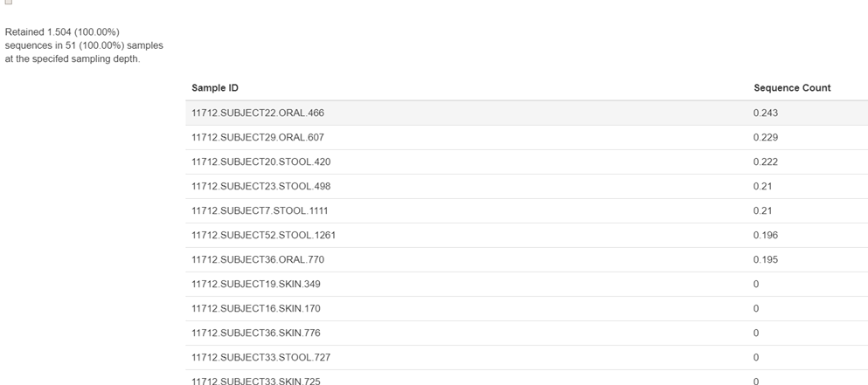Select sample 11712.SUBJECT52.STOOL.1261
This screenshot has width=868, height=385.
tap(263, 235)
